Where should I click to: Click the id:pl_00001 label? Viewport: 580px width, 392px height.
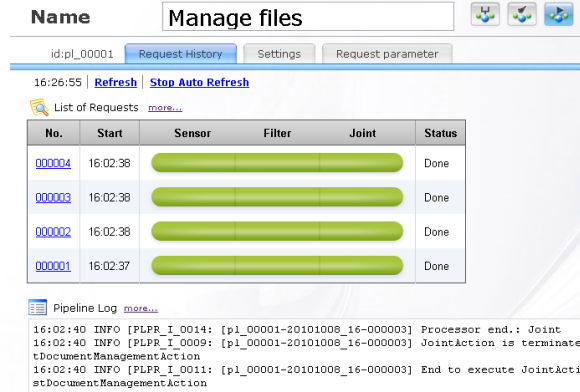tap(82, 54)
